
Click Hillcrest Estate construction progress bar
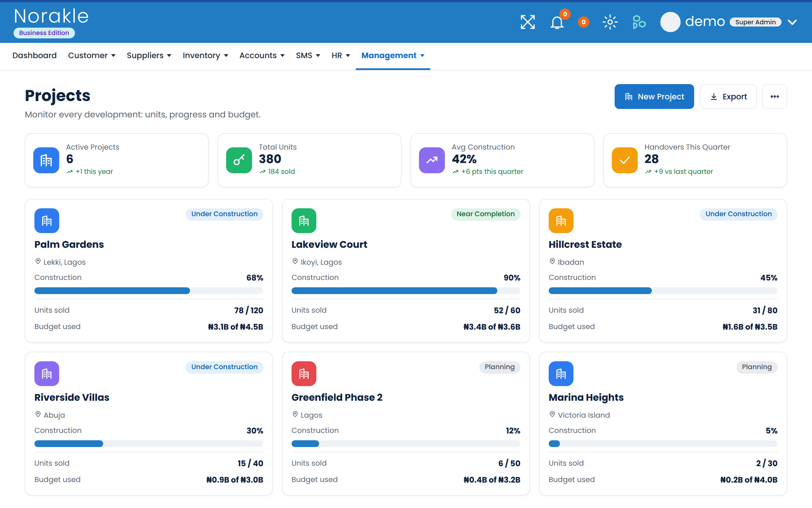pos(663,291)
